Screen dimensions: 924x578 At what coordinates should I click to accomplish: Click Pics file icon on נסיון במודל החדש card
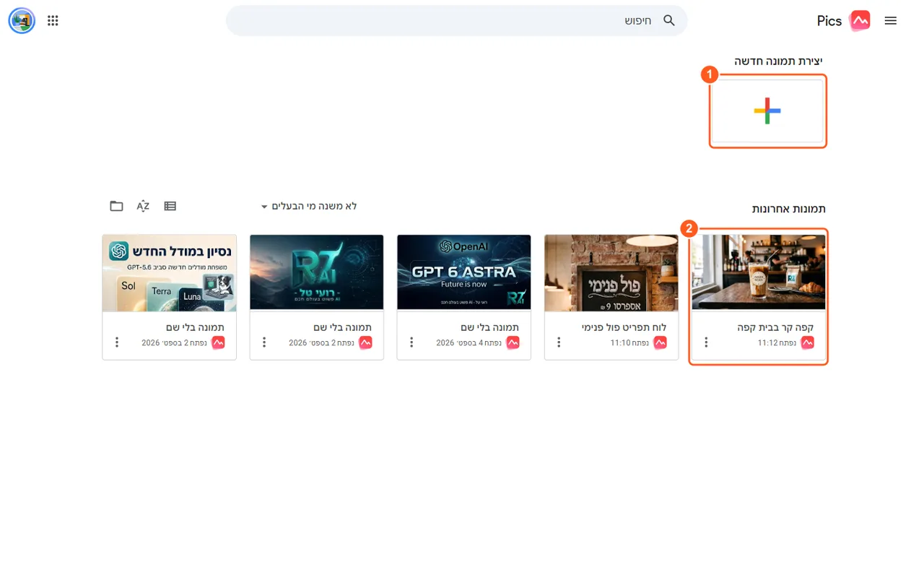pos(219,342)
